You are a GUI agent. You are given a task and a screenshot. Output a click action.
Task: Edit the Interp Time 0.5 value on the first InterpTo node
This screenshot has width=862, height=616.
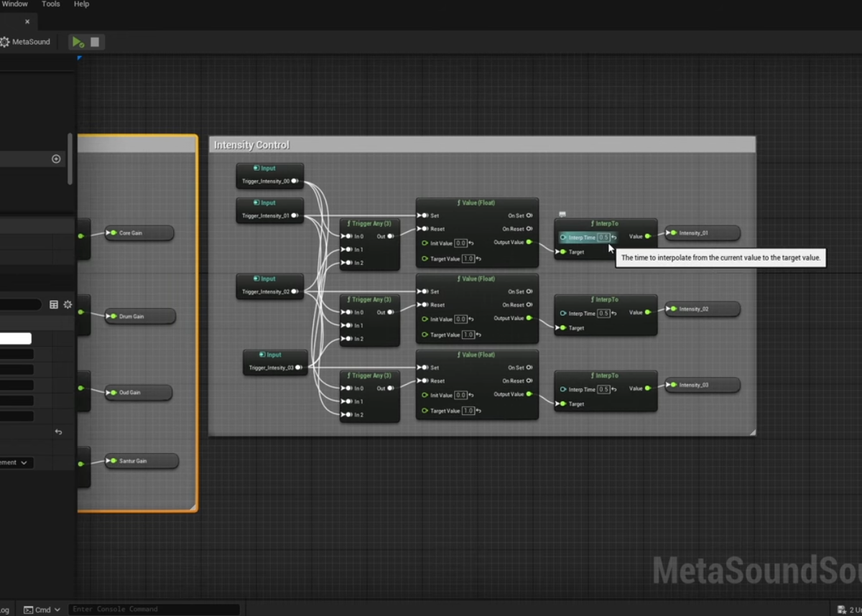(603, 237)
